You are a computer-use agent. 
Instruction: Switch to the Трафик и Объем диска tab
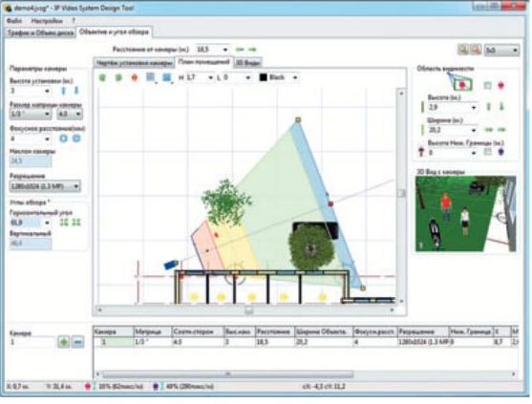[41, 32]
